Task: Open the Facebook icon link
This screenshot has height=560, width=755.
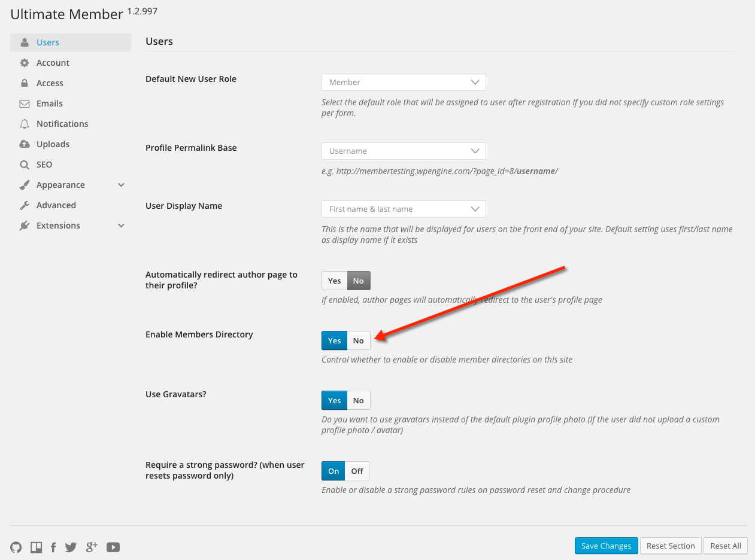Action: (x=53, y=547)
